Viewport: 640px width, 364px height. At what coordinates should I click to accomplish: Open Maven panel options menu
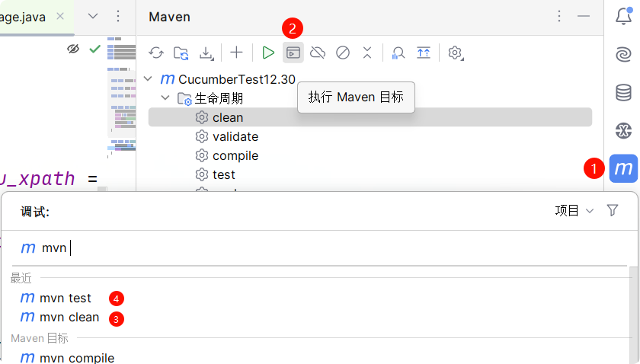coord(559,16)
